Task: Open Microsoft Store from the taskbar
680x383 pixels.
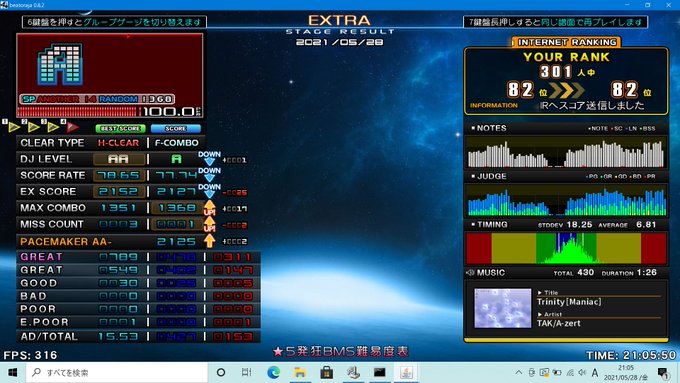Action: tap(327, 373)
